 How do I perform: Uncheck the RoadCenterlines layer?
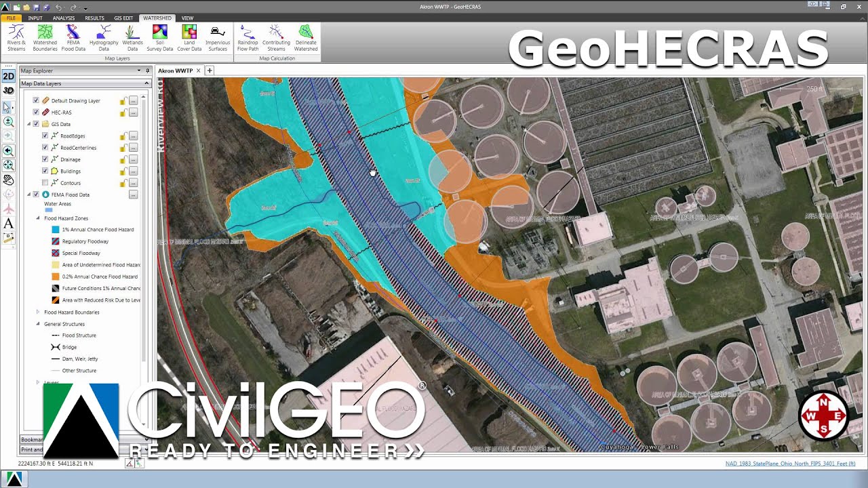tap(45, 147)
